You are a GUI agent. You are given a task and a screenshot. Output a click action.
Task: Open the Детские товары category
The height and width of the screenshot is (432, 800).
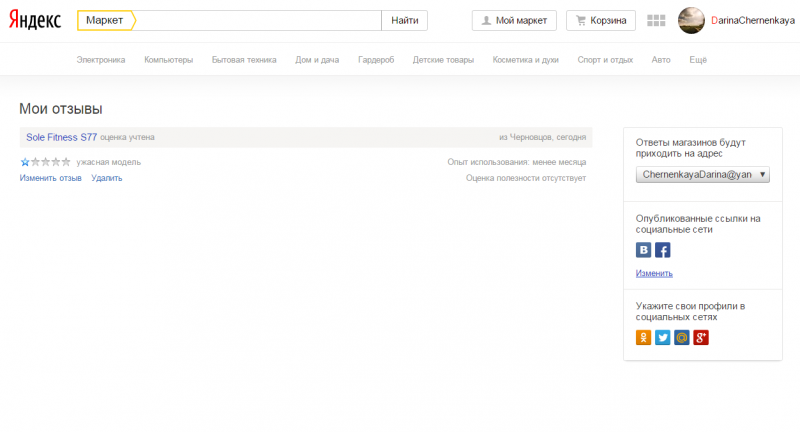(x=443, y=60)
